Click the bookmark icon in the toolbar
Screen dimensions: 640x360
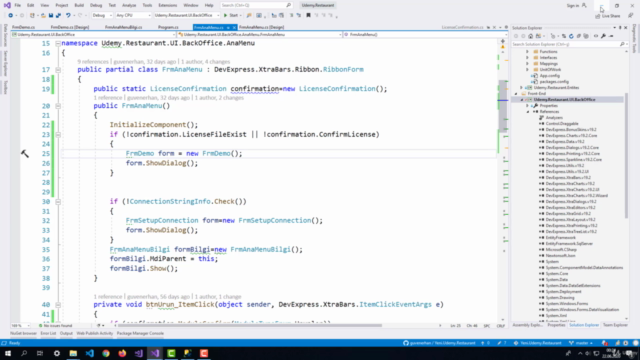308,16
